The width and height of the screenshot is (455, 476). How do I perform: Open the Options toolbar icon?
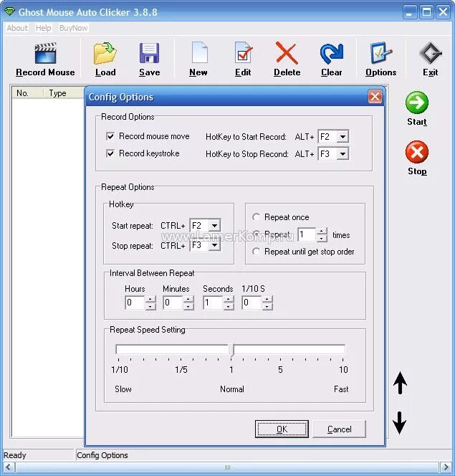click(381, 52)
